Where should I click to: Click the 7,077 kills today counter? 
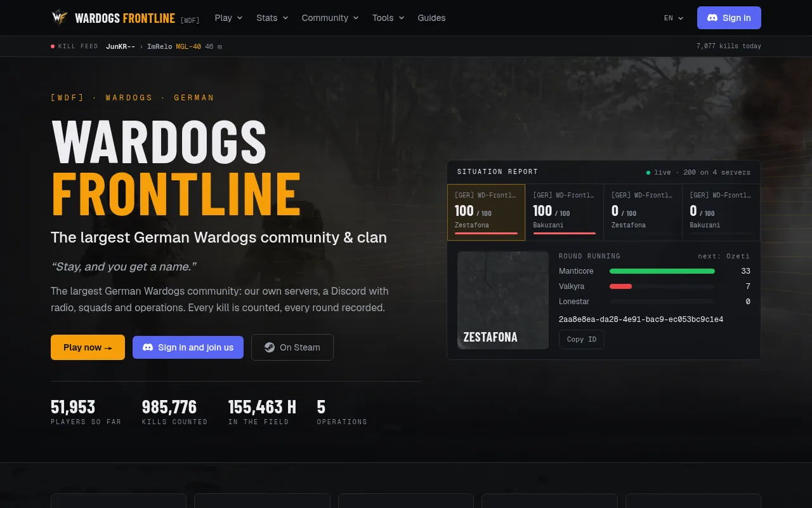tap(729, 46)
